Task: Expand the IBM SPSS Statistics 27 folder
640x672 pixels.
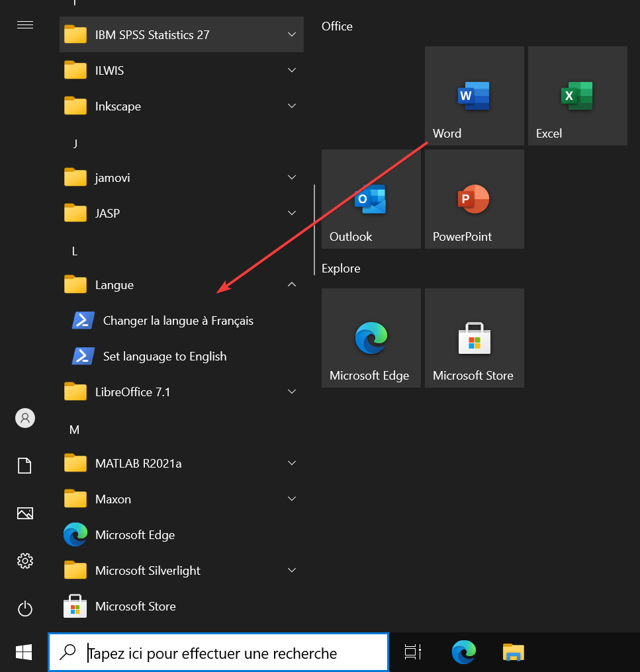Action: point(181,35)
